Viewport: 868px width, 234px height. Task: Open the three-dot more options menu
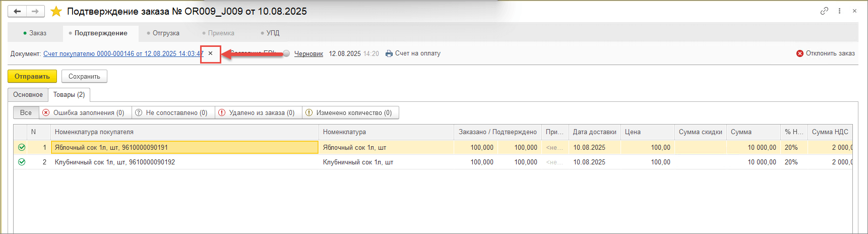coord(839,11)
